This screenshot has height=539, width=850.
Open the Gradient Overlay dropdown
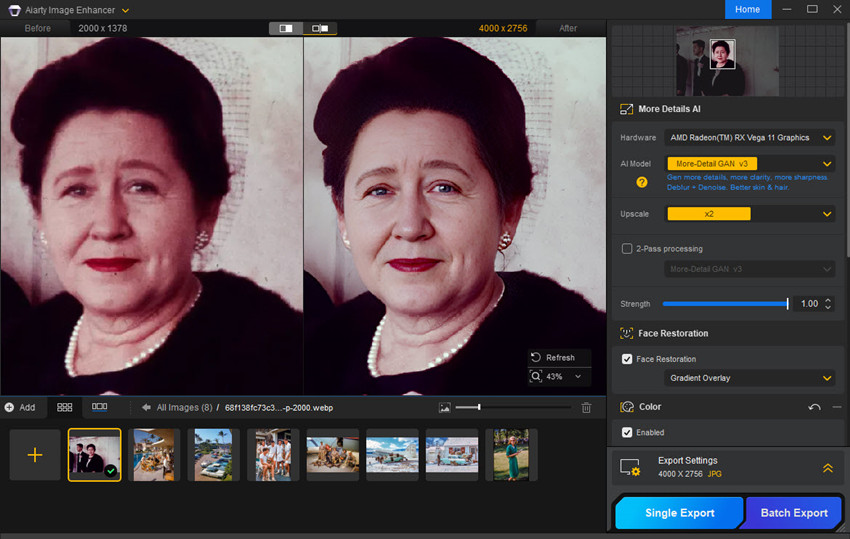coord(749,378)
